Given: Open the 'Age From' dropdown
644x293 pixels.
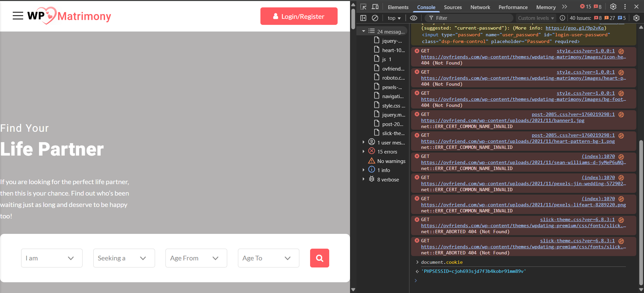Looking at the screenshot, I should point(196,258).
